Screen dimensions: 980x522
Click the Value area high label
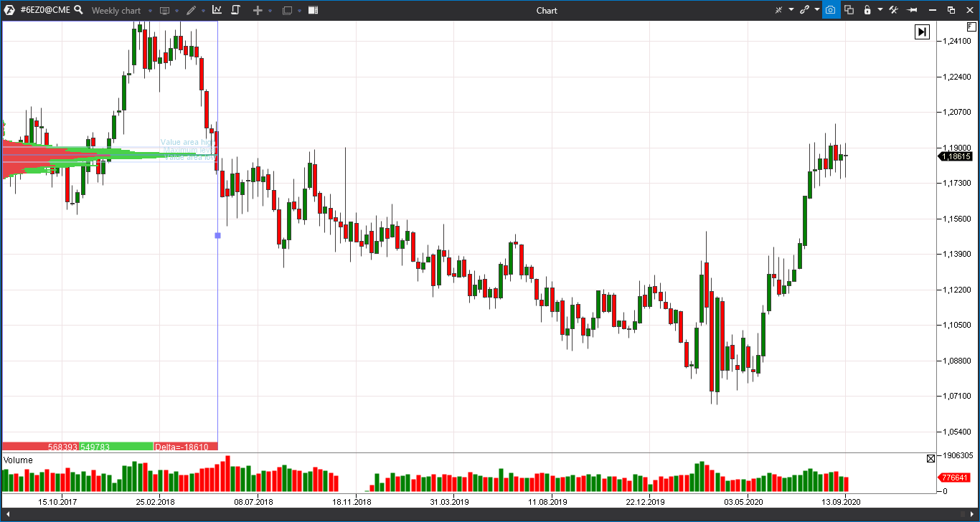(187, 143)
